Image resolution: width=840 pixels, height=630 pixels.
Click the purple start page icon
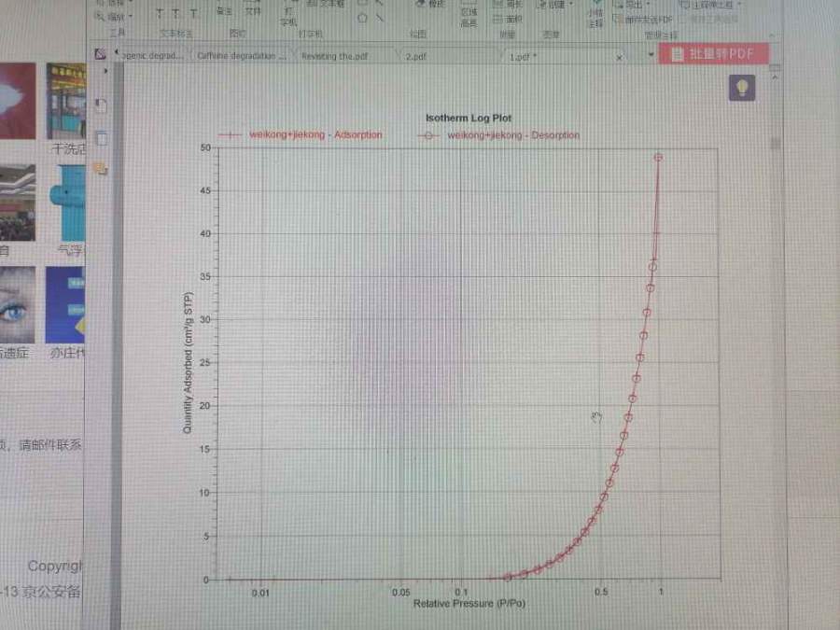click(x=101, y=54)
